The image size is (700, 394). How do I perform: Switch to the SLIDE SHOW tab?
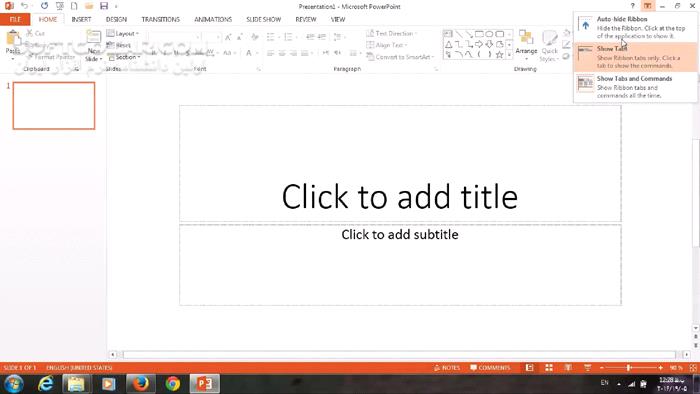tap(263, 19)
